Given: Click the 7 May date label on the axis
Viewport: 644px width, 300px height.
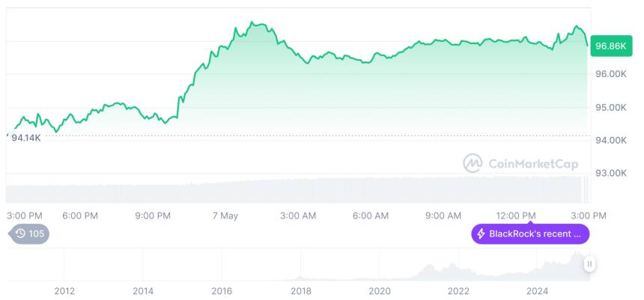Looking at the screenshot, I should point(225,215).
